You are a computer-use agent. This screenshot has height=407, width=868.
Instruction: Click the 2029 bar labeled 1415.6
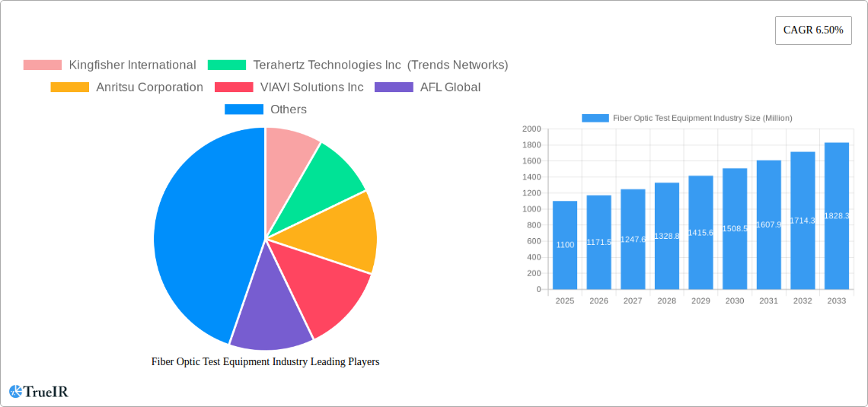(x=700, y=232)
